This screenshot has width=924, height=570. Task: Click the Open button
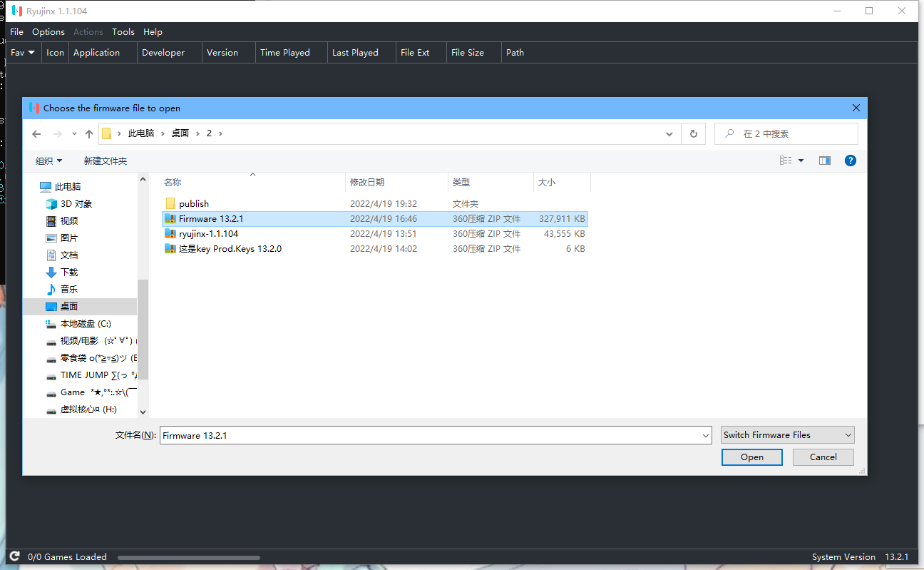point(751,457)
